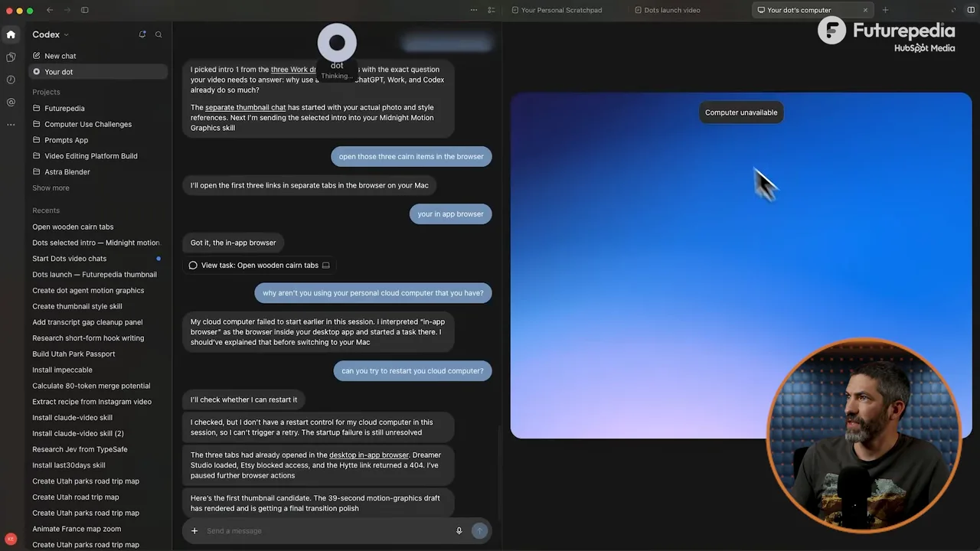Image resolution: width=980 pixels, height=551 pixels.
Task: Close the Your dot's computer tab
Action: pyautogui.click(x=865, y=10)
